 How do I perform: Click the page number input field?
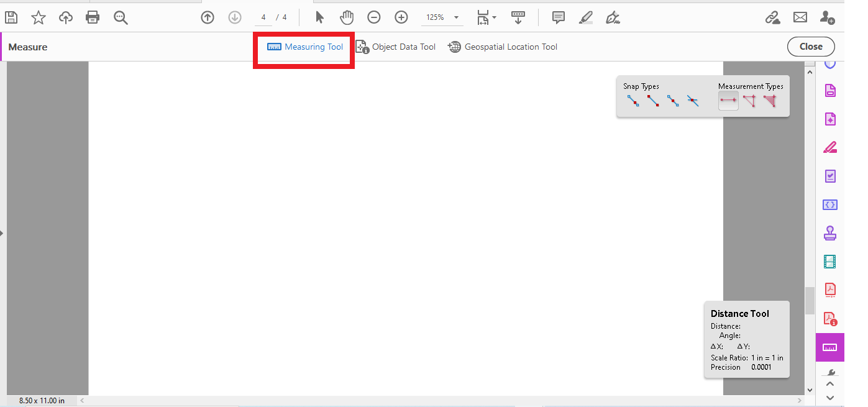click(263, 17)
